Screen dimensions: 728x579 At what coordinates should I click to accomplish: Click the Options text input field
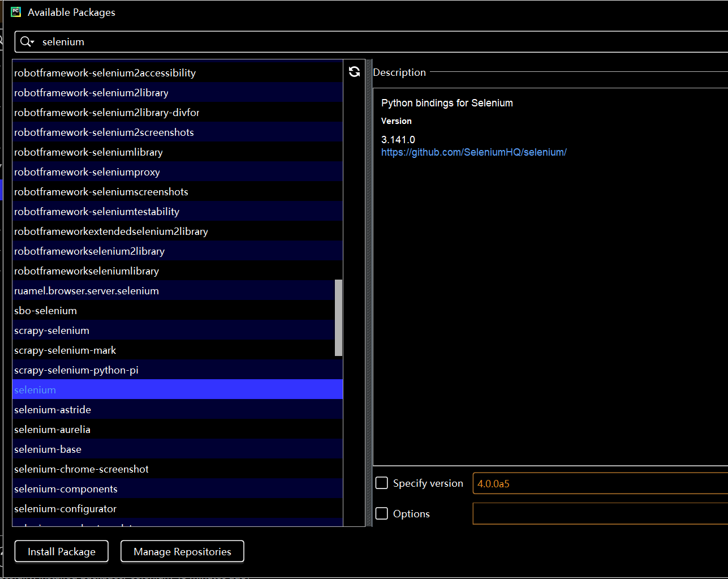(x=600, y=513)
